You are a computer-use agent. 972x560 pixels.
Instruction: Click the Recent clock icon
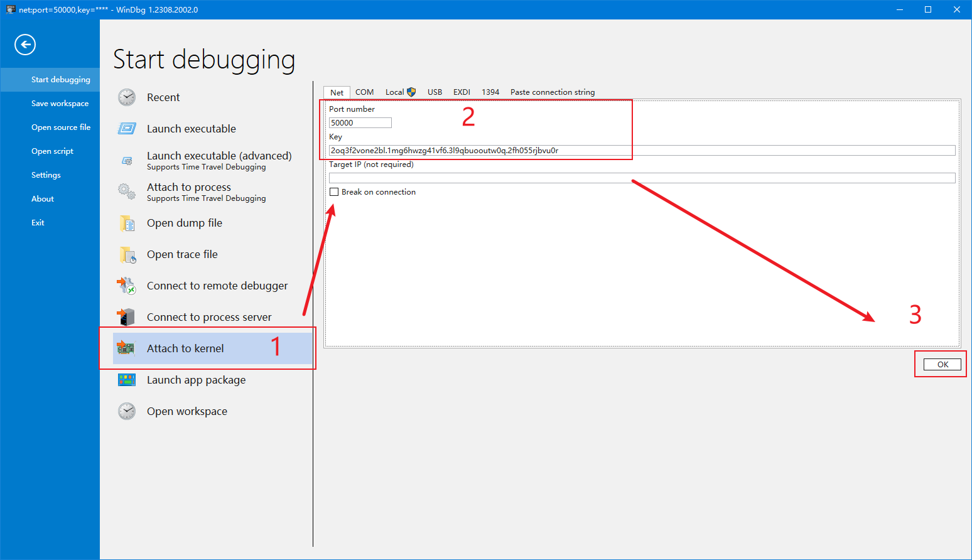(127, 97)
